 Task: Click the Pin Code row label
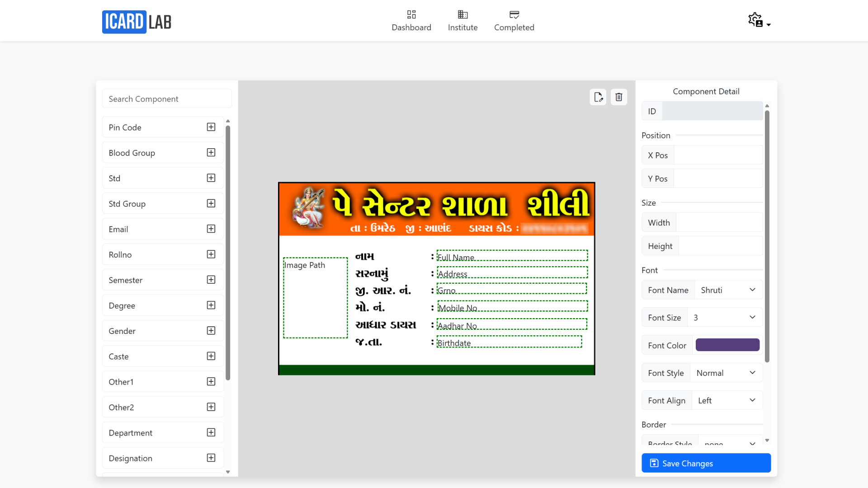pos(125,127)
